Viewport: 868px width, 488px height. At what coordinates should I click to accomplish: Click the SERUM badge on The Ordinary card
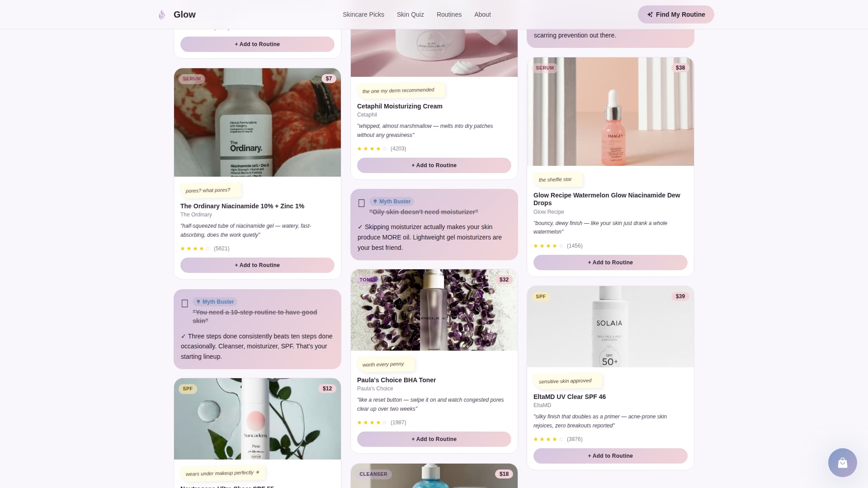192,79
